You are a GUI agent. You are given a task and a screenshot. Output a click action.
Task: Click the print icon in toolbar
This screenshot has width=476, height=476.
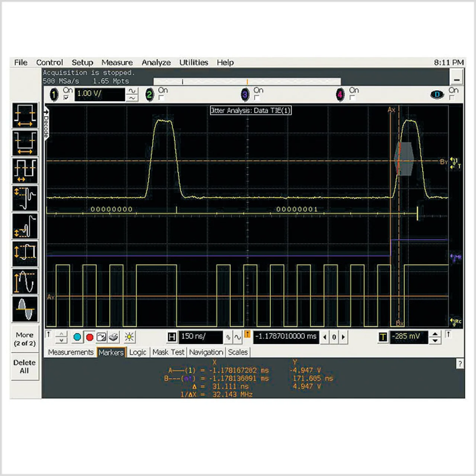click(x=113, y=337)
